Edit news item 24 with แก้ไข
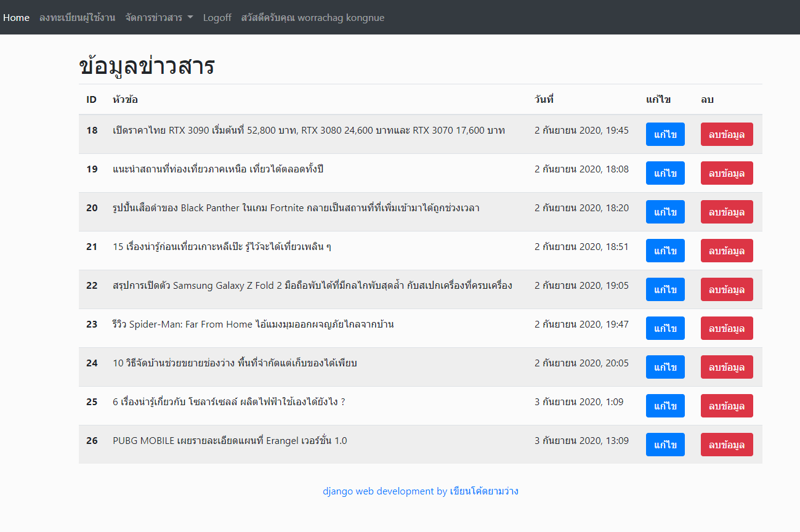800x532 pixels. coord(665,367)
